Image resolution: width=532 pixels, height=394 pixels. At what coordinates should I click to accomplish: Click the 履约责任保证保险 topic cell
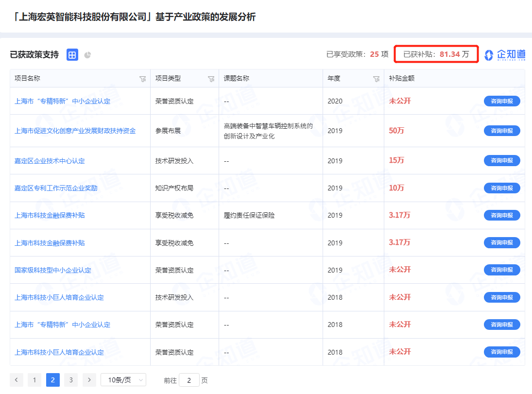(249, 215)
